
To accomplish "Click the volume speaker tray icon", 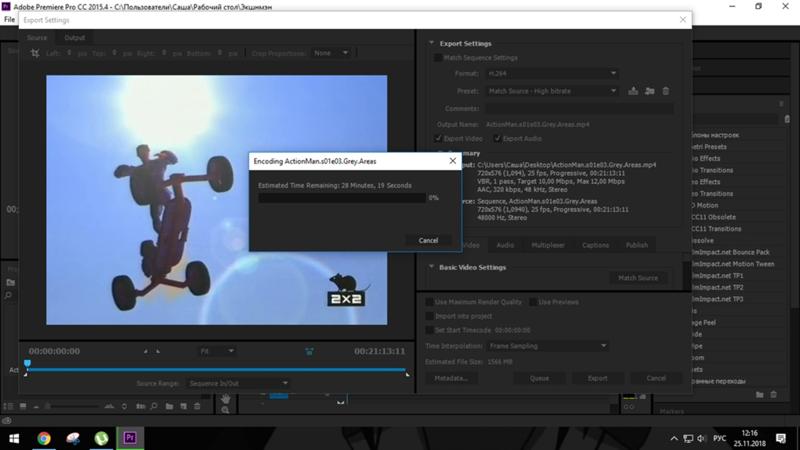I will click(x=701, y=438).
